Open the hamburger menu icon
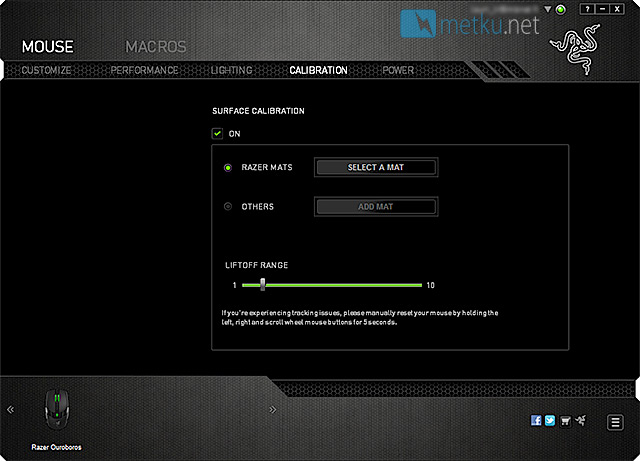Image resolution: width=640 pixels, height=461 pixels. 615,422
